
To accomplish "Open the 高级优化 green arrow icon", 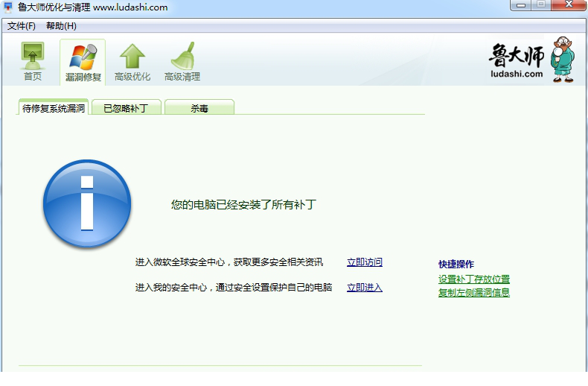I will tap(132, 62).
